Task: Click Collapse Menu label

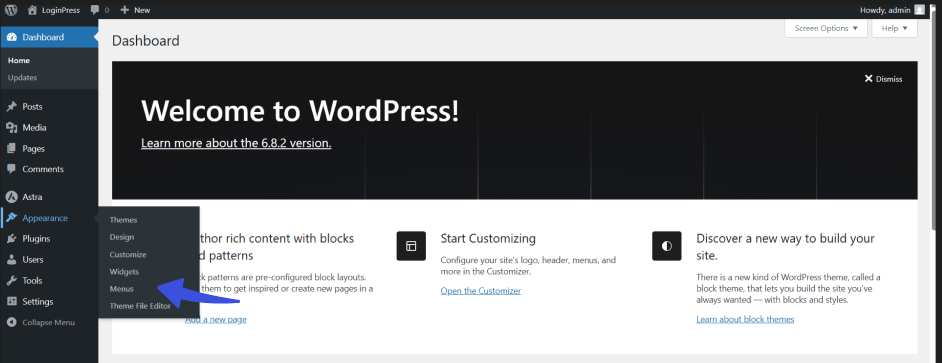Action: tap(49, 323)
